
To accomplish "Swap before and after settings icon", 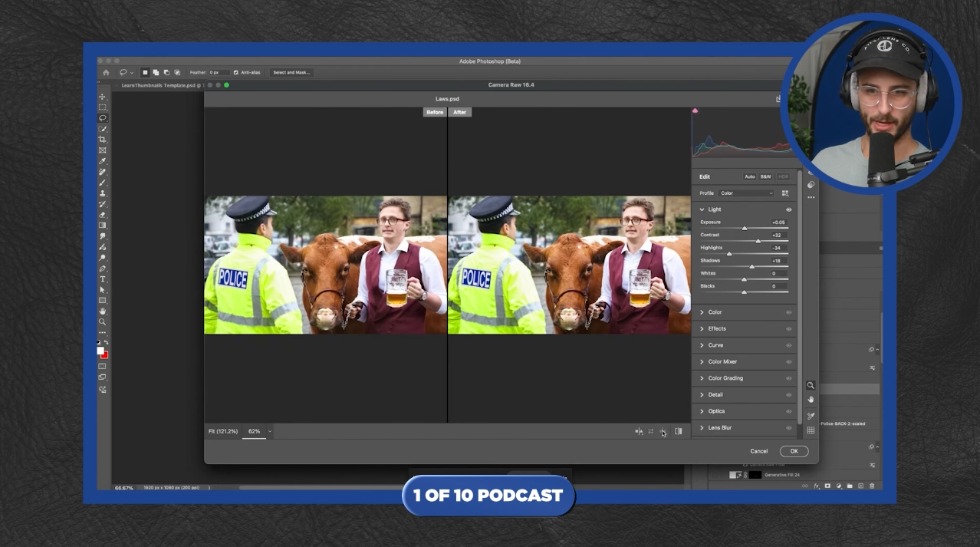I will pyautogui.click(x=650, y=431).
